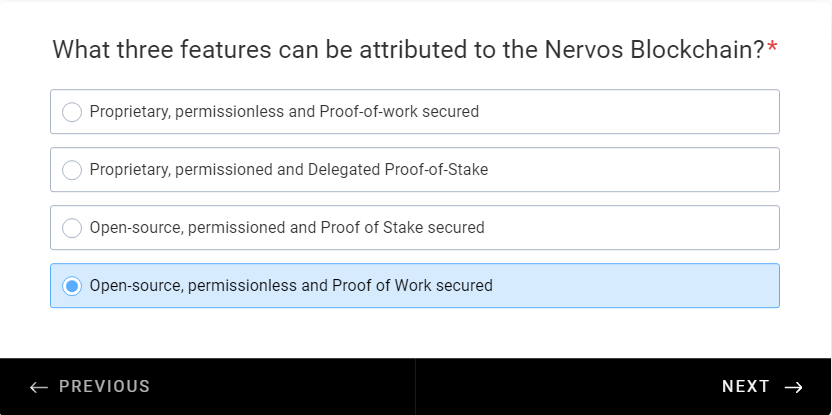832x415 pixels.
Task: Click the red required asterisk after the question
Action: pos(772,47)
